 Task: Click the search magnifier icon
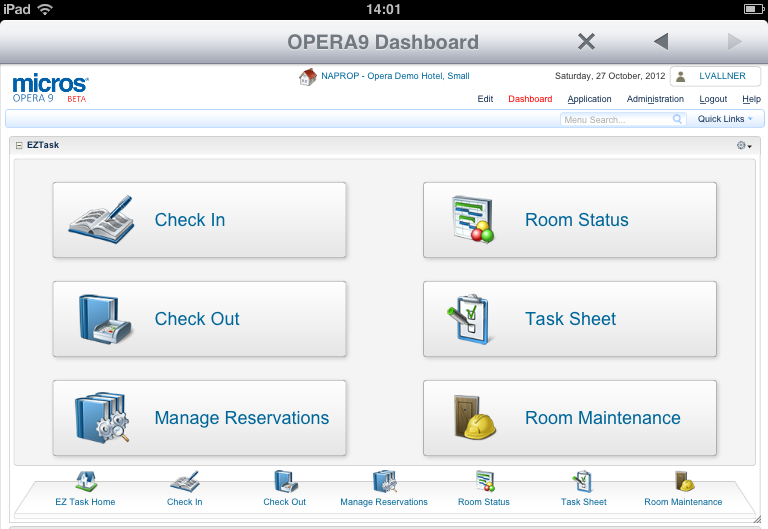coord(677,119)
